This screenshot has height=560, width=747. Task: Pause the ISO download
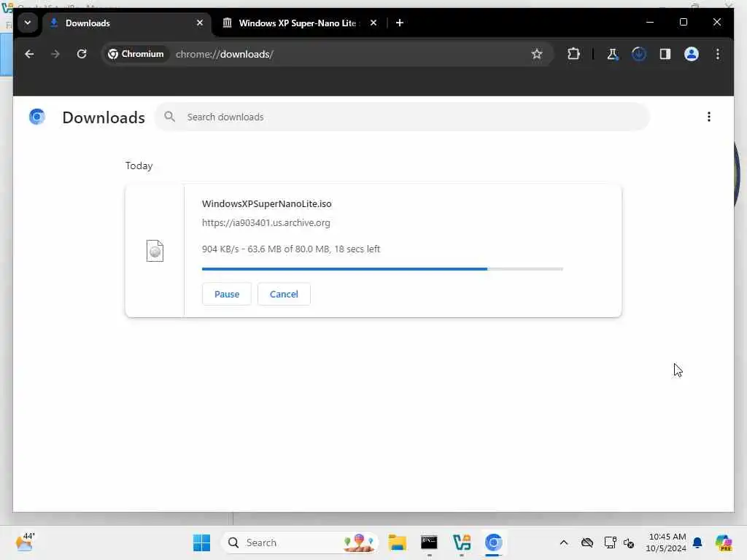227,295
